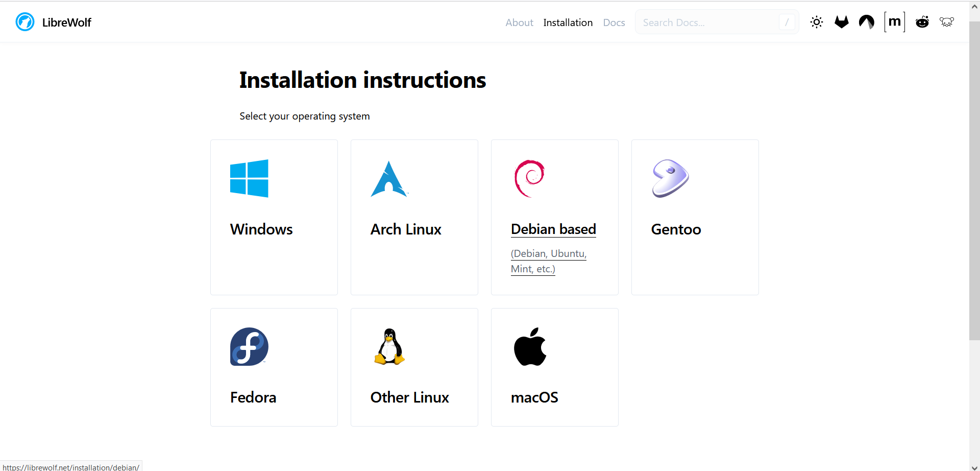Click the Installation instructions heading

click(362, 80)
